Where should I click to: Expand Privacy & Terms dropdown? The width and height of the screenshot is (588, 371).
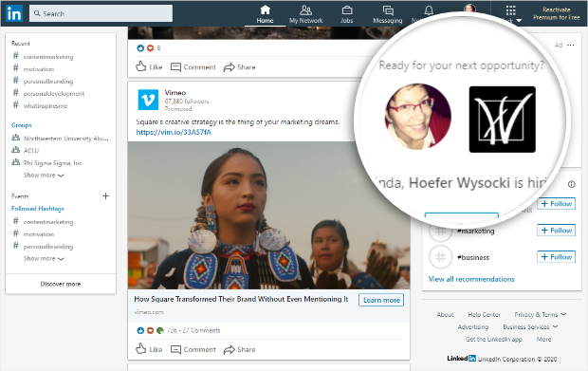[x=540, y=314]
